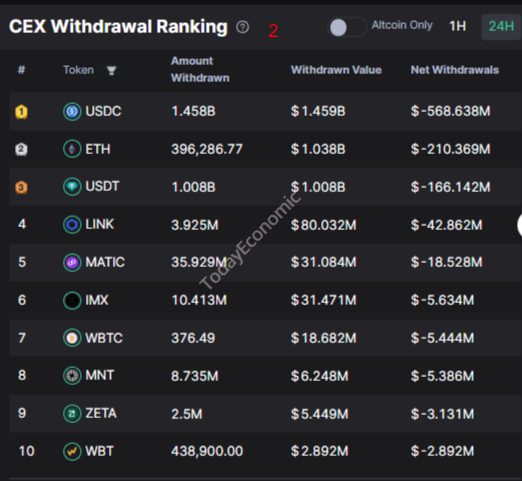Click the USDT coin icon
This screenshot has width=522, height=481.
(x=72, y=187)
